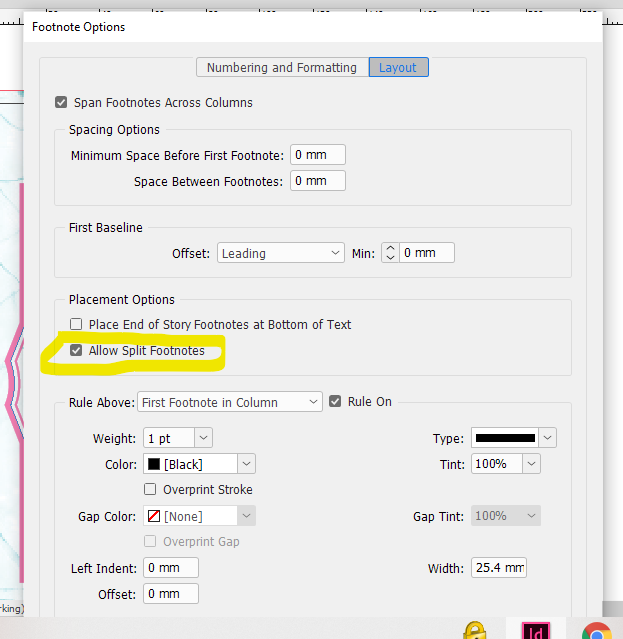Viewport: 623px width, 639px height.
Task: Select the Layout tab
Action: tap(398, 67)
